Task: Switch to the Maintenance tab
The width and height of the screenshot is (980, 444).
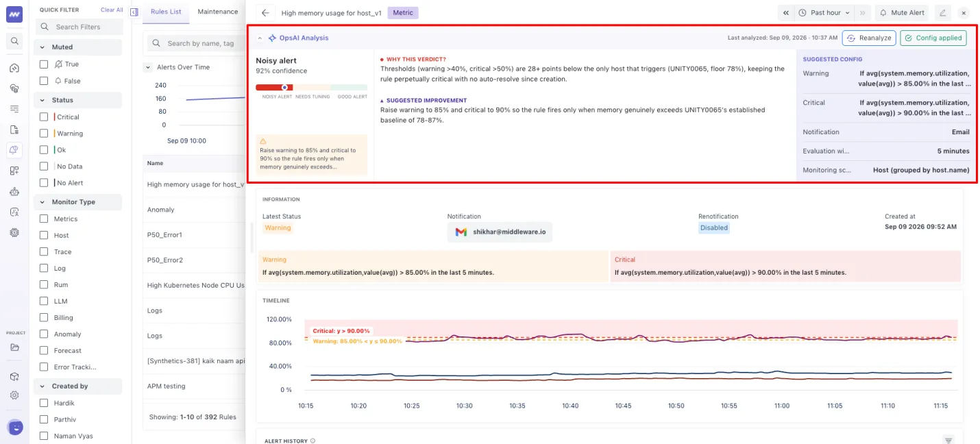Action: coord(218,12)
